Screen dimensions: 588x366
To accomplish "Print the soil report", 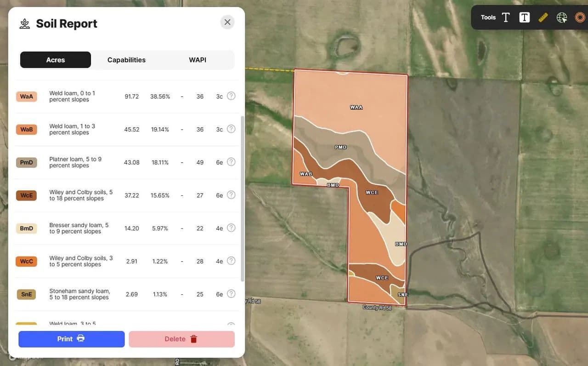I will [71, 339].
